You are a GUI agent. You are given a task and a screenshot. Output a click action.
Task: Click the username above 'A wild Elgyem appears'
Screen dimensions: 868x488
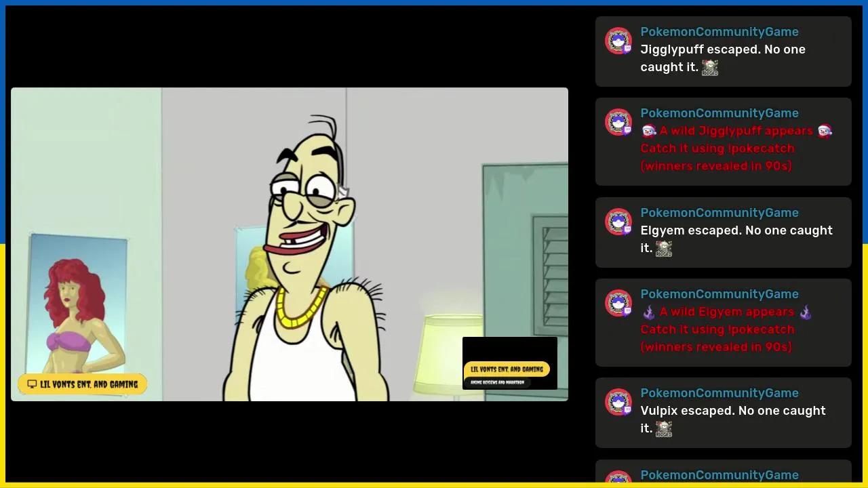719,294
